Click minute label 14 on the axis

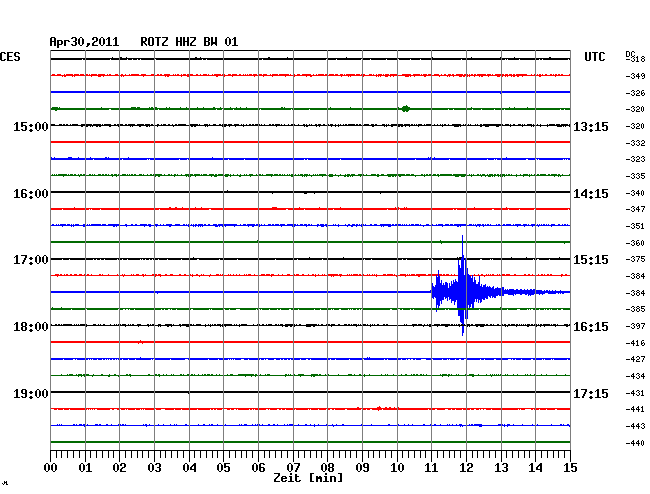tap(535, 468)
